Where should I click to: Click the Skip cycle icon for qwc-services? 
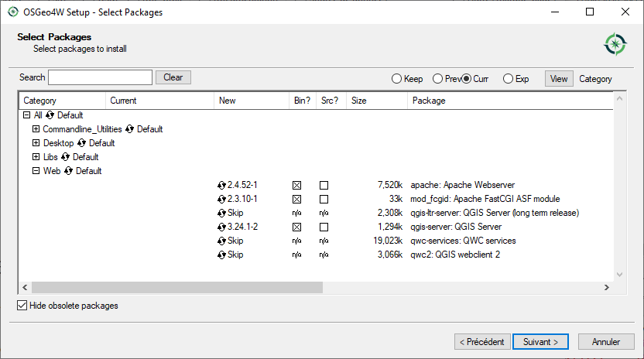(222, 241)
